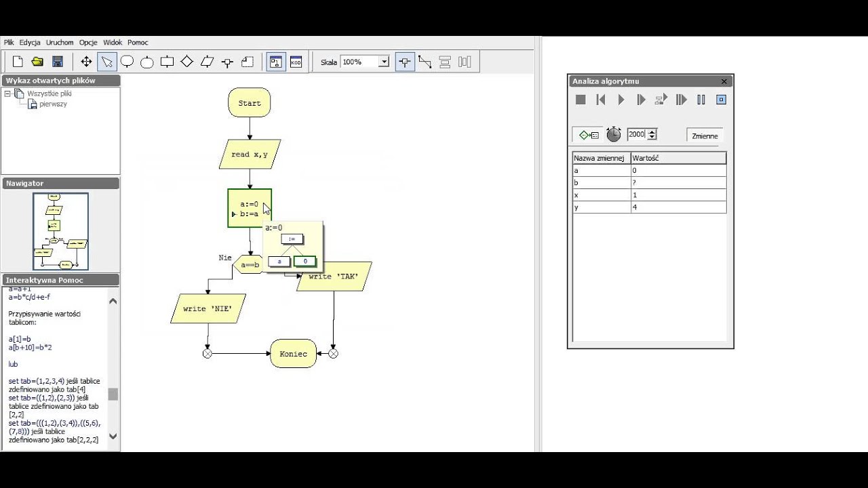Click the Zmienne button
This screenshot has height=488, width=868.
[x=705, y=136]
